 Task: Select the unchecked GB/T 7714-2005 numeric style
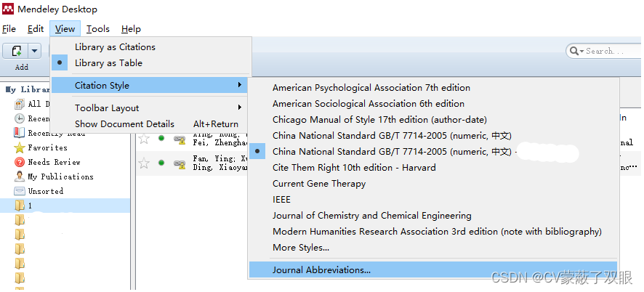(433, 136)
